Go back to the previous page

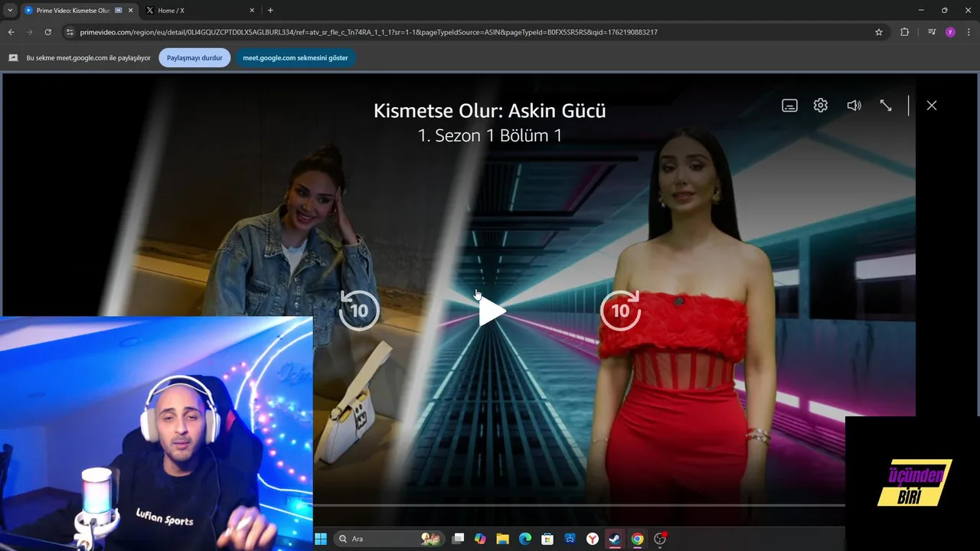pos(11,32)
